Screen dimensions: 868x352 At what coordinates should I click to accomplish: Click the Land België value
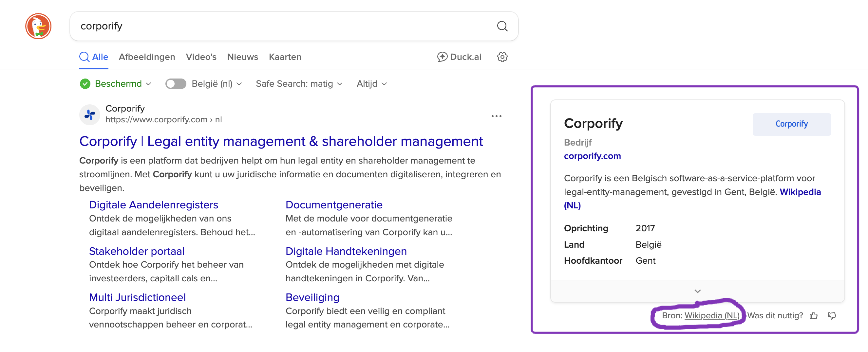pyautogui.click(x=648, y=245)
